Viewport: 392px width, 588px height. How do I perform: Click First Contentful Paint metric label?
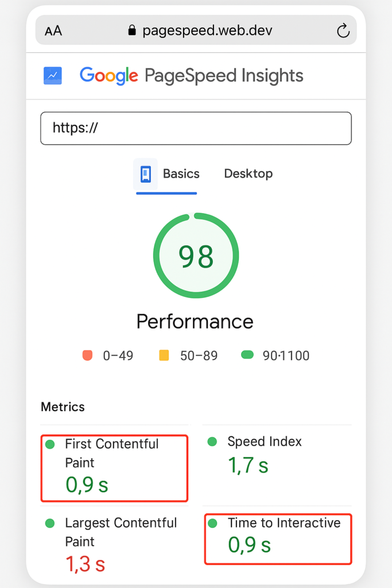pyautogui.click(x=112, y=453)
